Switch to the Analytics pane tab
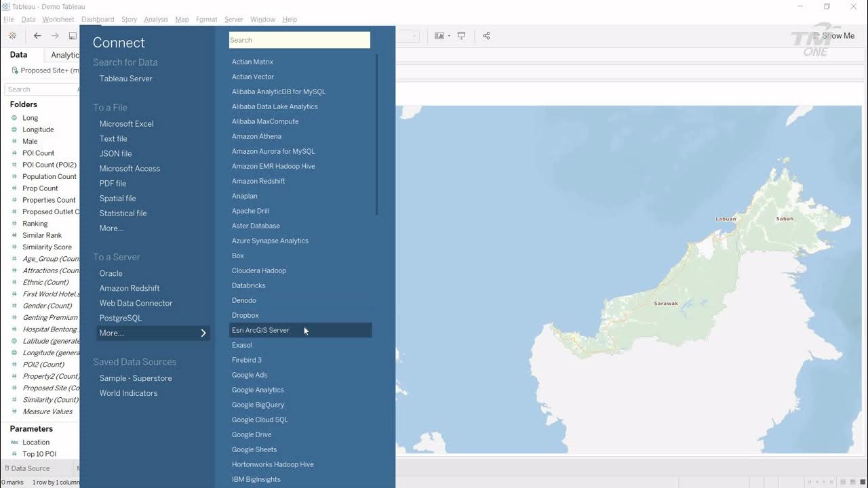 click(65, 55)
